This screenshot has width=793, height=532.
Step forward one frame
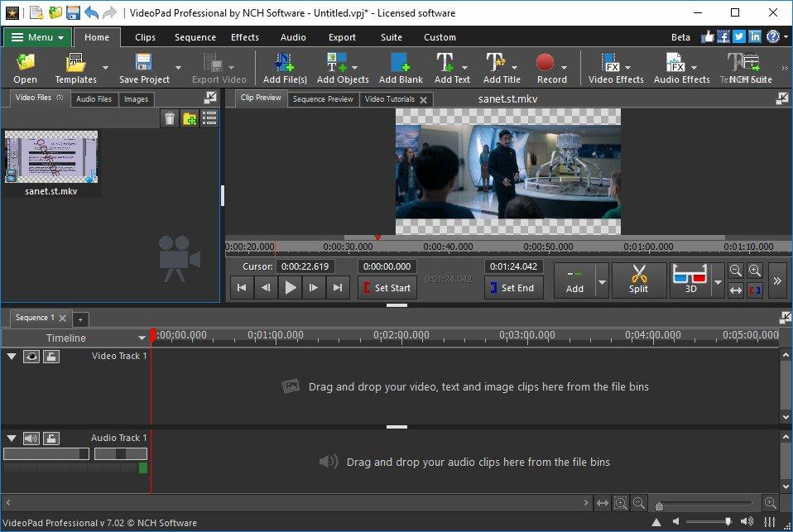[314, 288]
